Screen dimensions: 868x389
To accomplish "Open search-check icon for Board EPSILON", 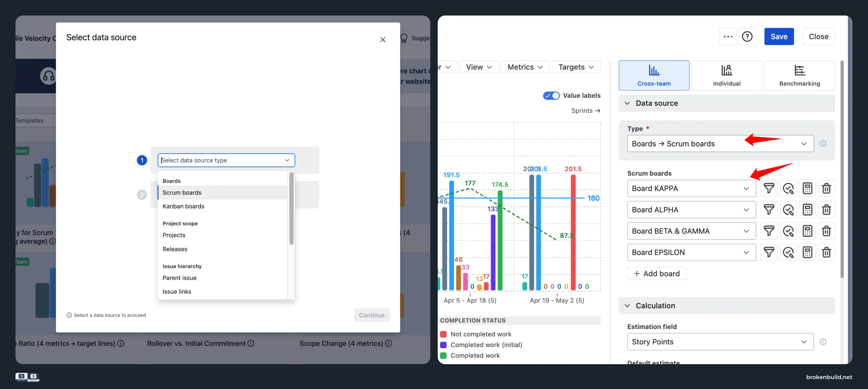I will 788,252.
